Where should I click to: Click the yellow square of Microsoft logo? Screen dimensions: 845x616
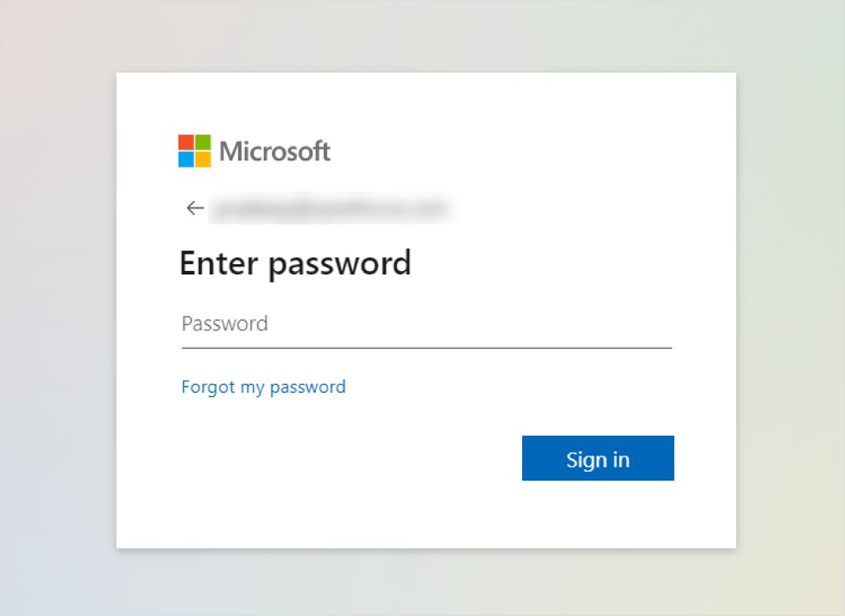pyautogui.click(x=203, y=160)
